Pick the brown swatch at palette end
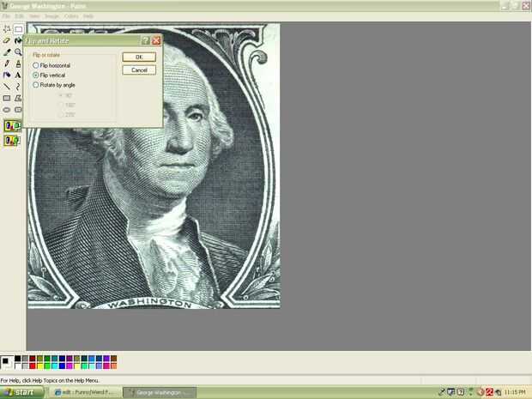532x399 pixels. point(113,359)
